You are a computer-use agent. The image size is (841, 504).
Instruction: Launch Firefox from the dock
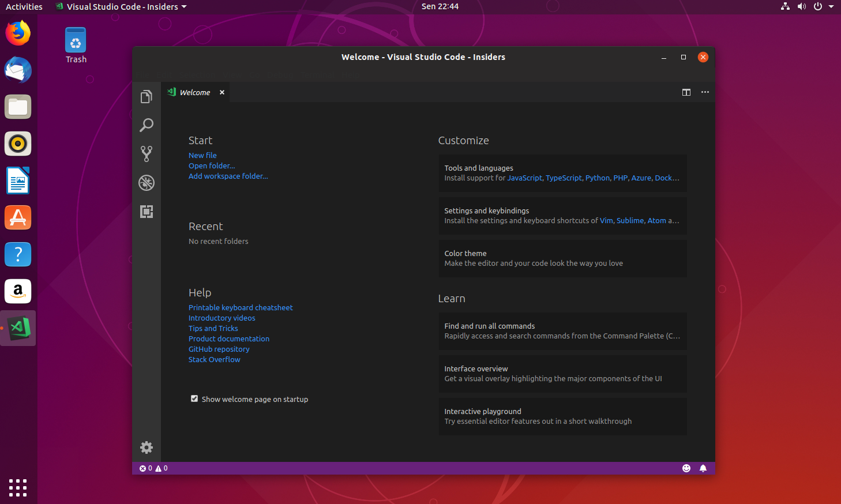(18, 33)
